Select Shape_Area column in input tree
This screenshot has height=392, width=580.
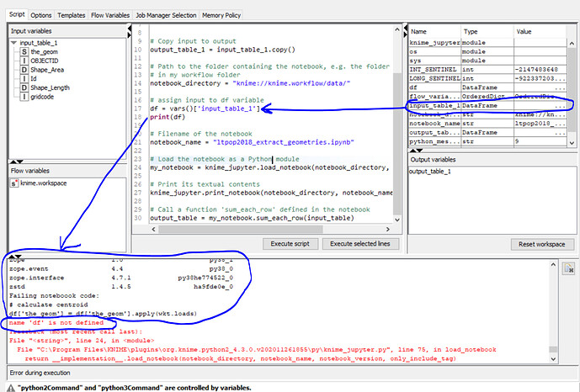point(47,70)
